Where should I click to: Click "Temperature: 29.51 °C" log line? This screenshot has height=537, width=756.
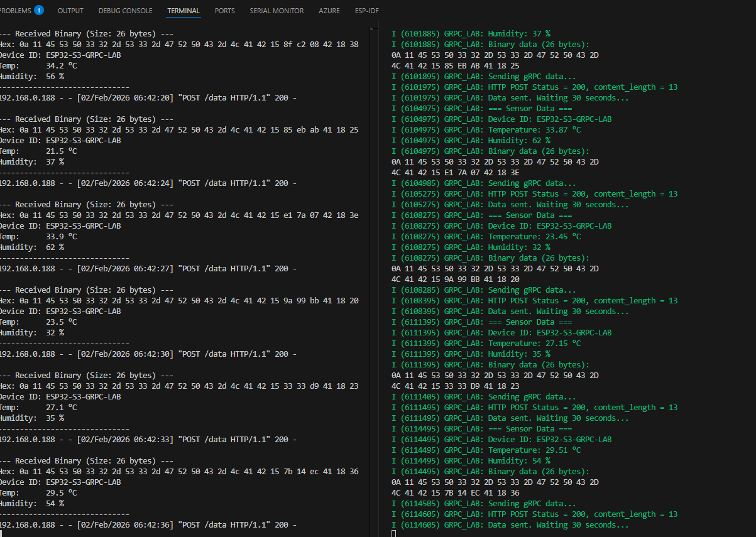click(x=486, y=450)
